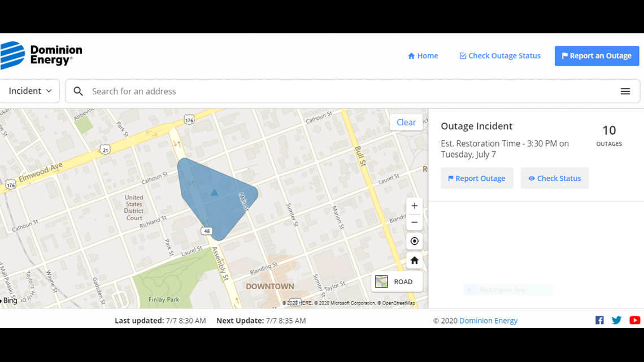
Task: Open Dominion Energy Facebook page
Action: (x=599, y=320)
